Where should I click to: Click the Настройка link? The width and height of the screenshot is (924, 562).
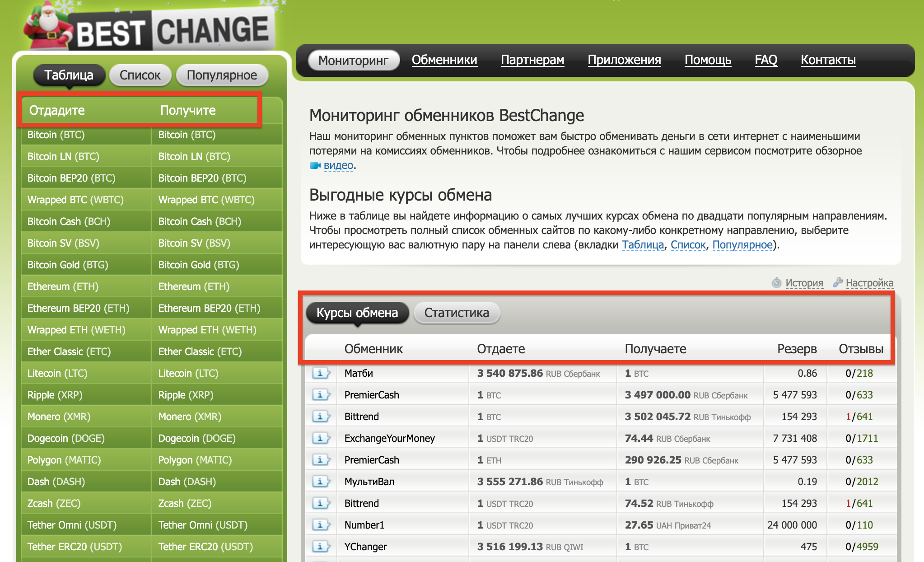869,283
